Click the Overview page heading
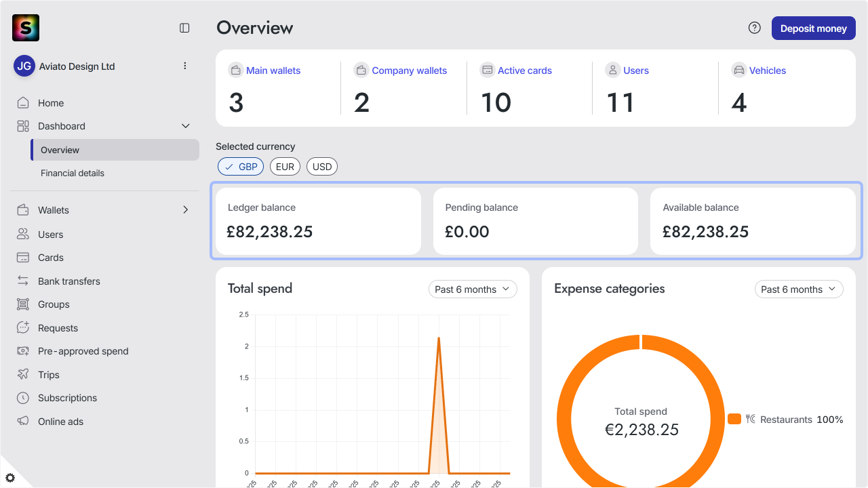This screenshot has width=868, height=488. tap(255, 28)
